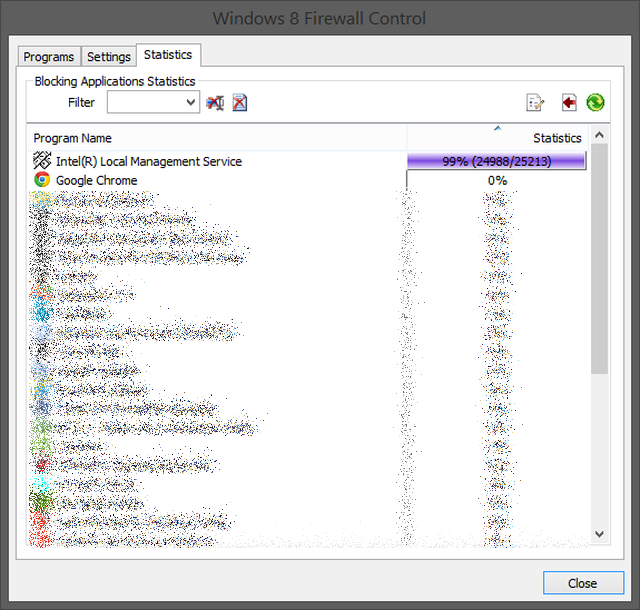The image size is (640, 610).
Task: Click the scroll up arrow
Action: pos(599,135)
